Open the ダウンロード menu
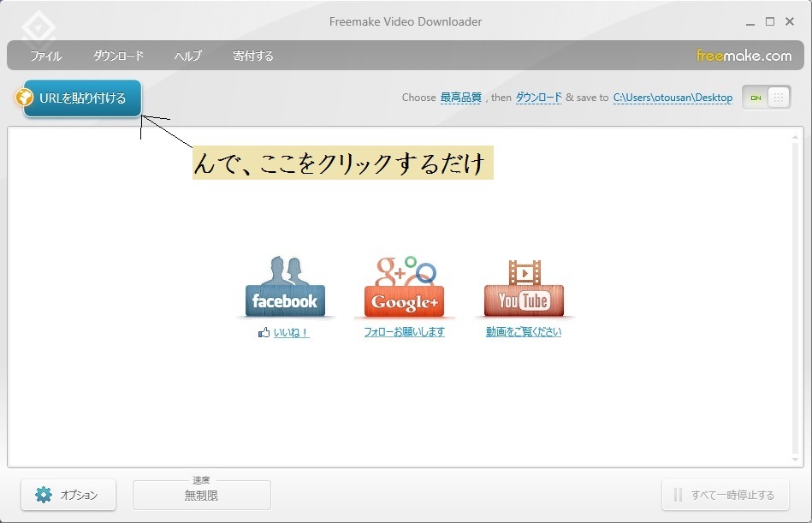 [x=118, y=56]
